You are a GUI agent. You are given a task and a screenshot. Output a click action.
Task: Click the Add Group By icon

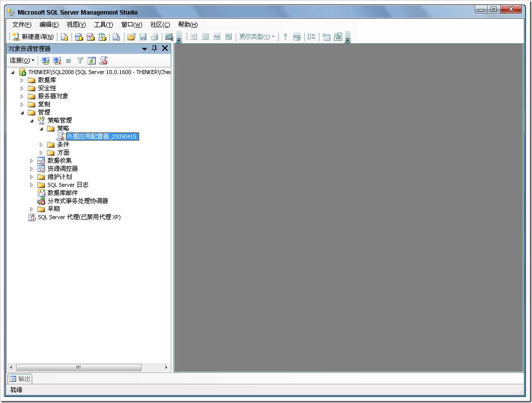coord(311,37)
